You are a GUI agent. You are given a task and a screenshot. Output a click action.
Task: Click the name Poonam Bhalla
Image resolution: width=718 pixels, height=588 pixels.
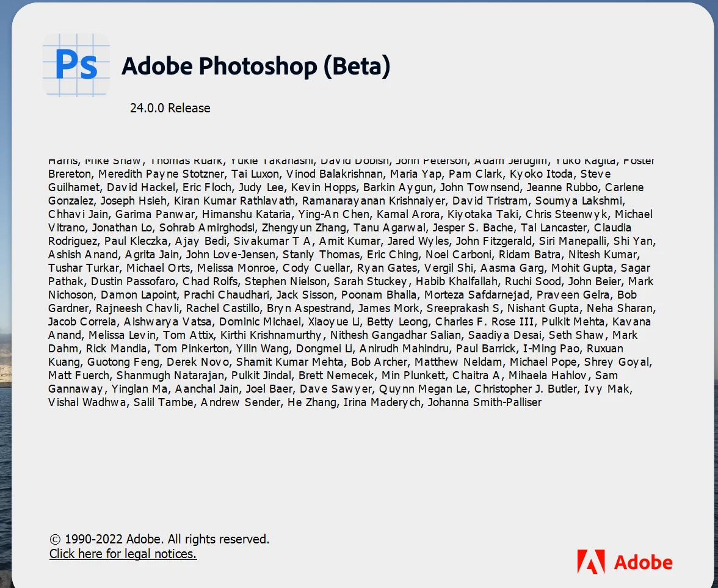tap(379, 295)
